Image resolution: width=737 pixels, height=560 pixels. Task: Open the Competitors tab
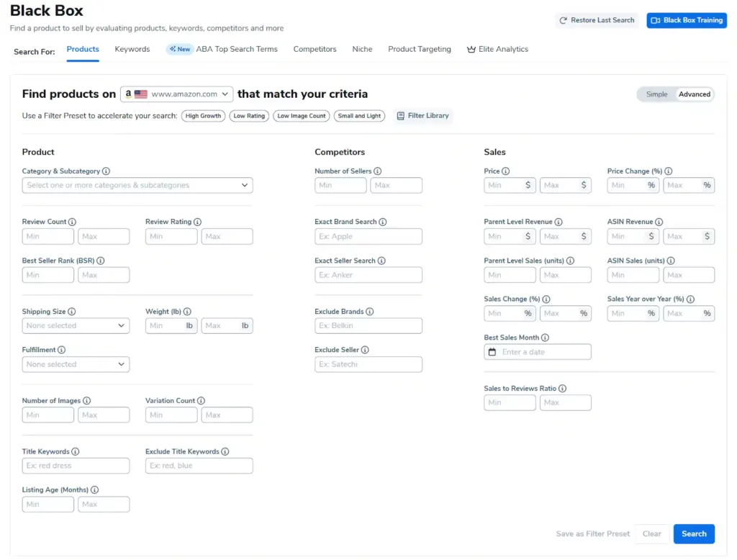[x=315, y=49]
